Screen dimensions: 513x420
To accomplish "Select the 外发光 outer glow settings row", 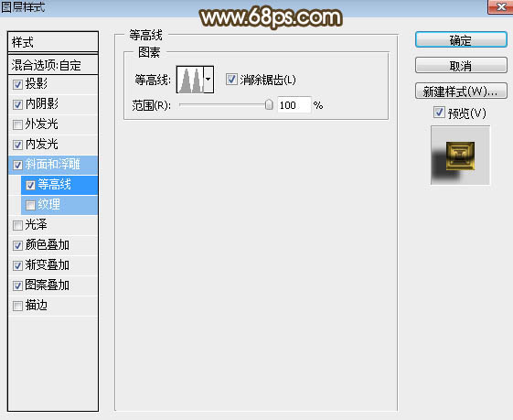I will point(53,124).
